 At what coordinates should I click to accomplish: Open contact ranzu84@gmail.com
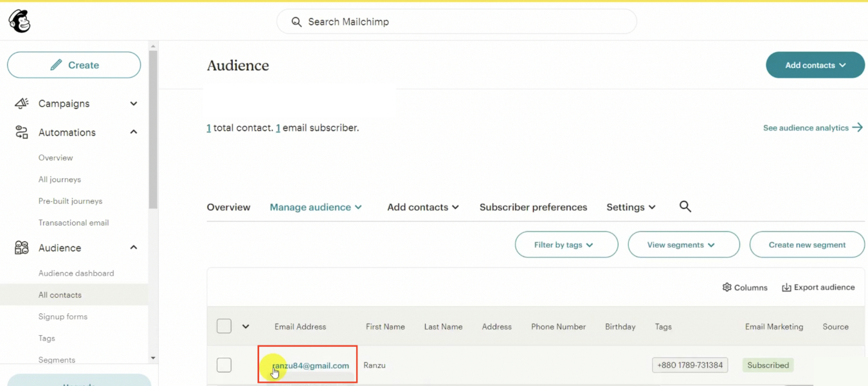(311, 365)
